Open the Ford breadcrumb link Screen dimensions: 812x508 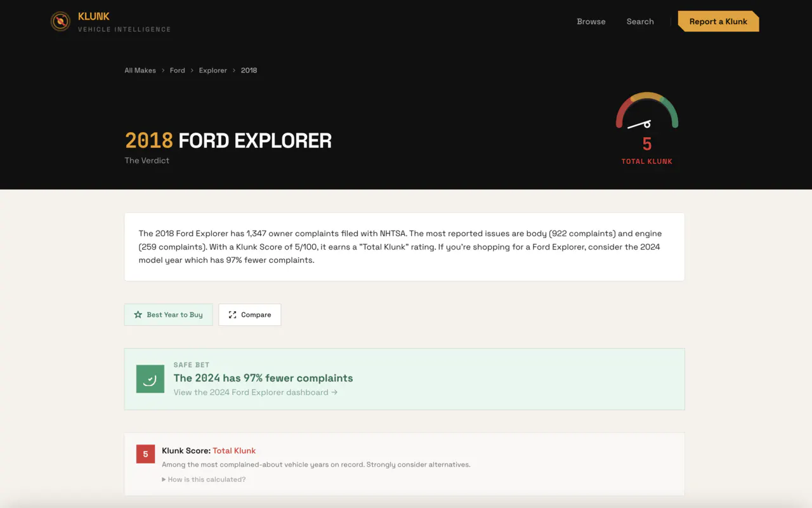pyautogui.click(x=178, y=70)
